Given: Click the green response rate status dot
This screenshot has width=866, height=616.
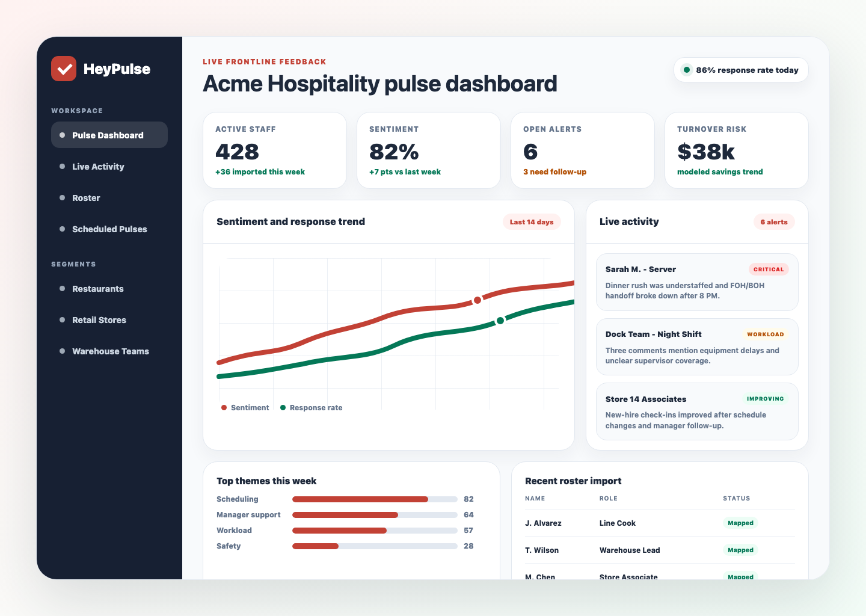Looking at the screenshot, I should [x=687, y=70].
